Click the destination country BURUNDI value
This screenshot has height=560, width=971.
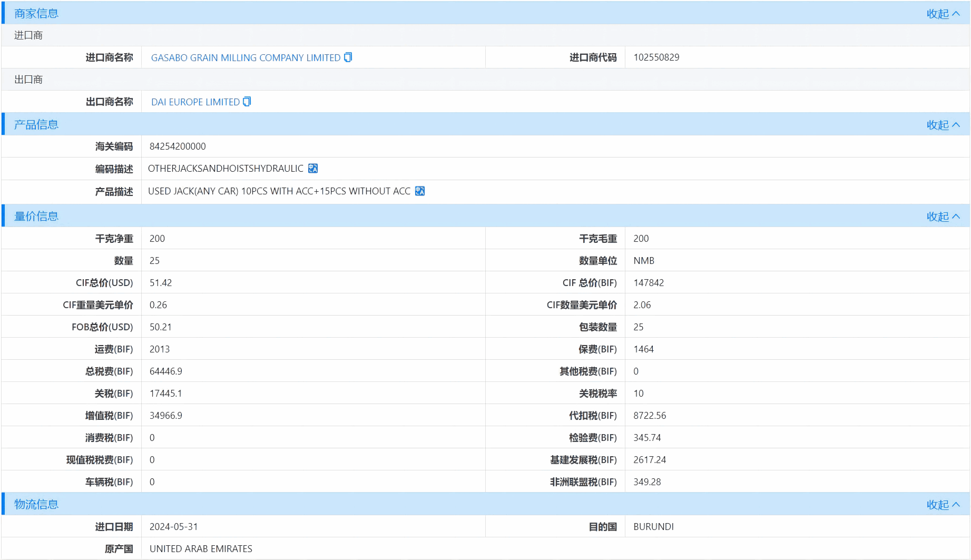(653, 526)
